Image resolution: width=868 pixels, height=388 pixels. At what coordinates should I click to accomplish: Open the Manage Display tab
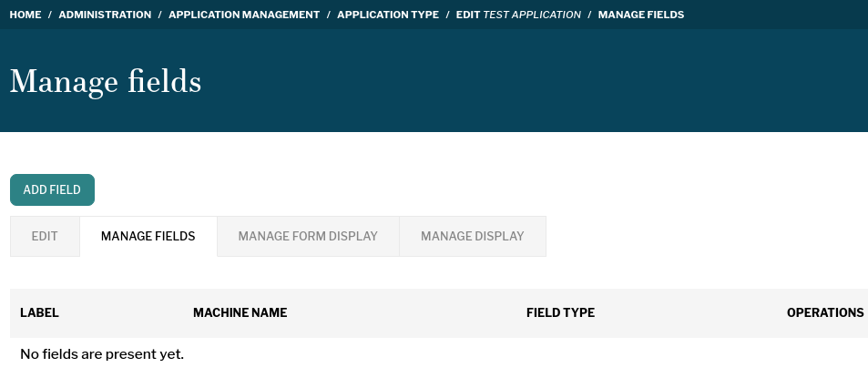472,236
